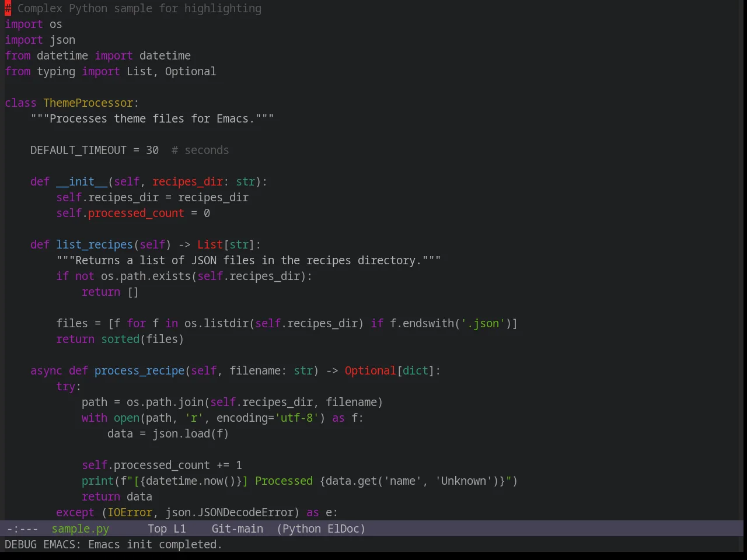Click the -:--- buffer status flags

pos(22,528)
